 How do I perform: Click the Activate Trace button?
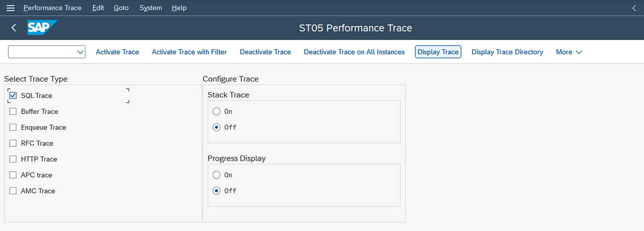click(117, 52)
